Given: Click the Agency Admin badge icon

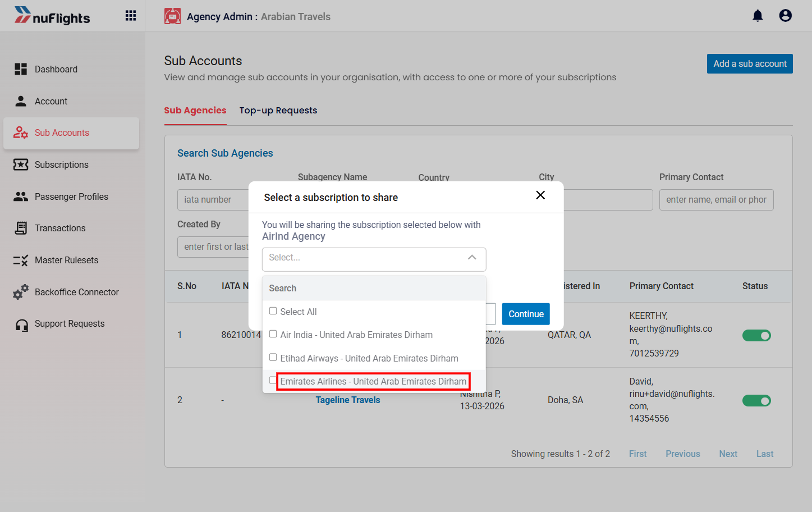Looking at the screenshot, I should coord(172,16).
